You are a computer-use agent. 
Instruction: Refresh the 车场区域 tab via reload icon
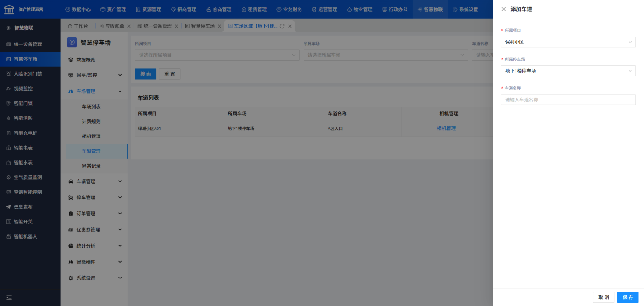click(282, 26)
